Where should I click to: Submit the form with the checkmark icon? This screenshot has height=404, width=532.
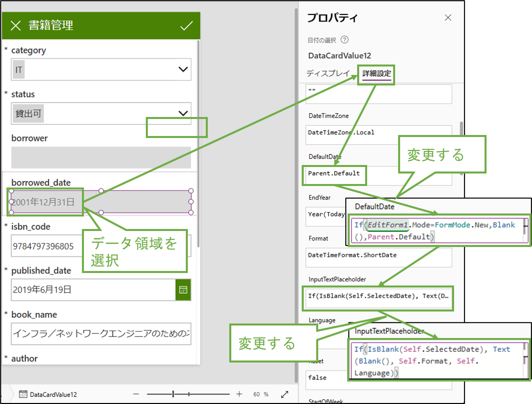coord(186,26)
